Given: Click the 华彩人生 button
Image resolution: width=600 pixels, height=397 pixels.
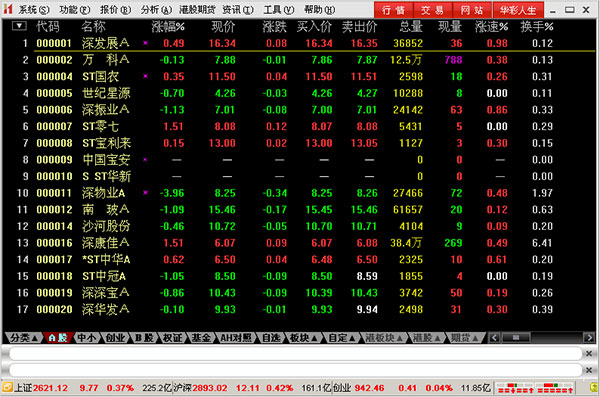Looking at the screenshot, I should pos(518,10).
